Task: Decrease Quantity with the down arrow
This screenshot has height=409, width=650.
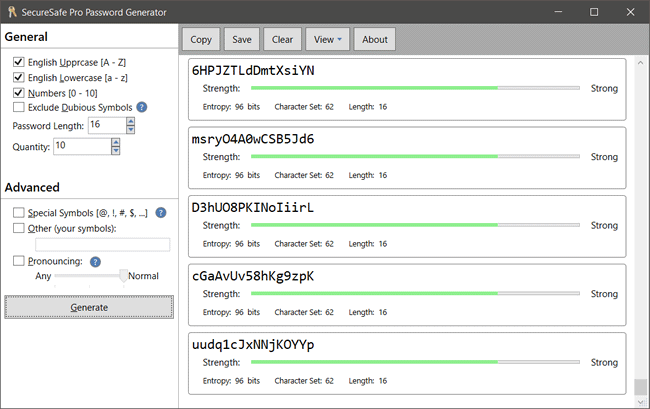Action: (116, 151)
